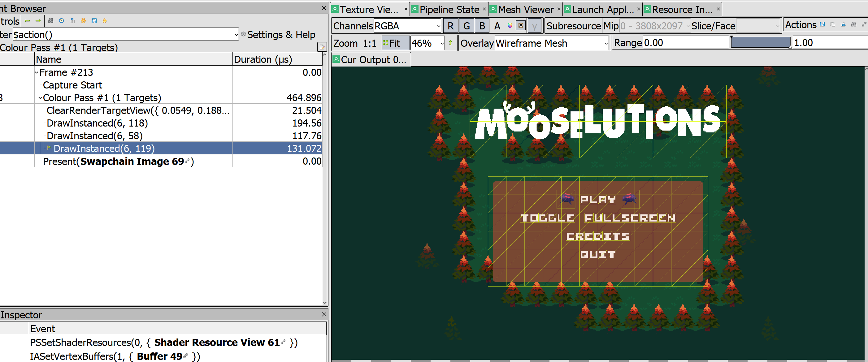Toggle the R red channel button

[x=450, y=26]
